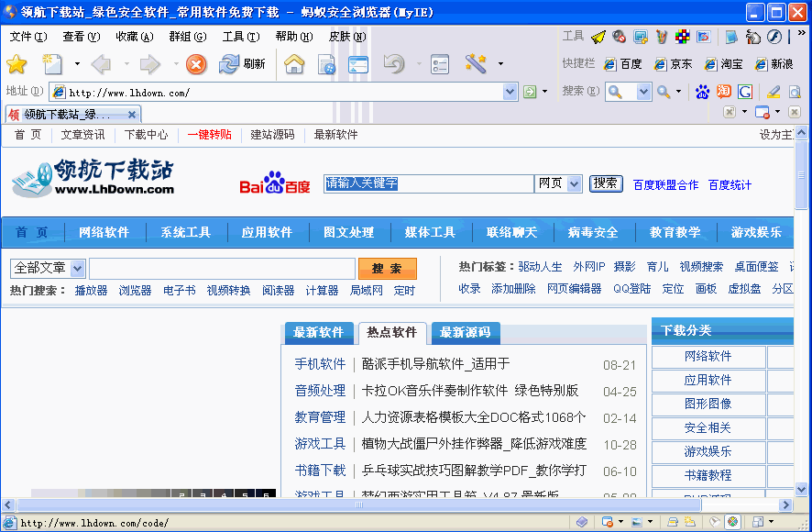The image size is (812, 532).
Task: Click the Refresh (刷新) toolbar button
Action: [x=242, y=64]
